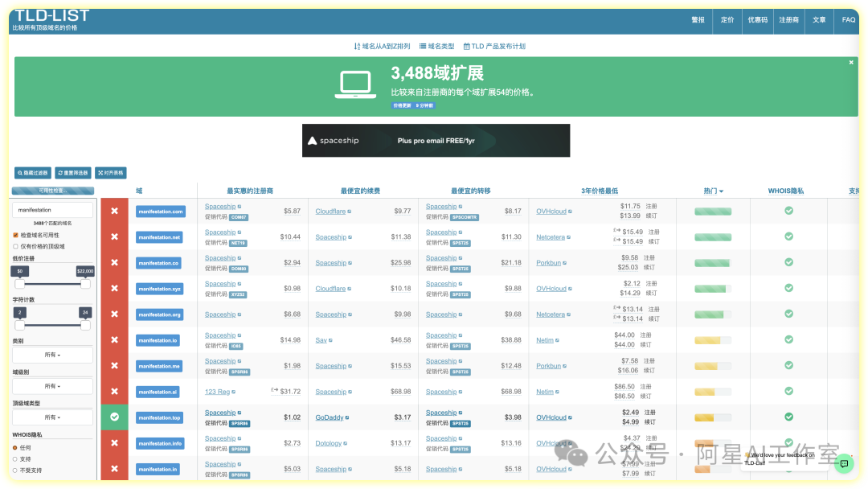Image resolution: width=868 pixels, height=489 pixels.
Task: Sort by the WHOIS隐私 column header
Action: point(785,191)
